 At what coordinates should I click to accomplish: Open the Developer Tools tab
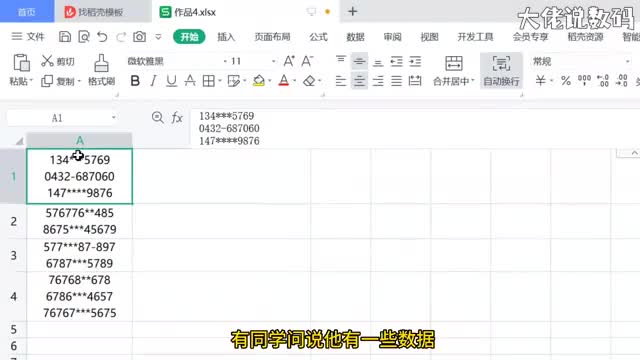click(475, 37)
